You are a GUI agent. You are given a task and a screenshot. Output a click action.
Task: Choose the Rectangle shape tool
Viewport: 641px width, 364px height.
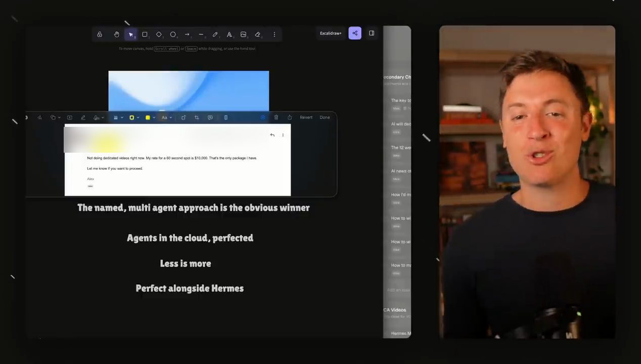click(x=145, y=34)
